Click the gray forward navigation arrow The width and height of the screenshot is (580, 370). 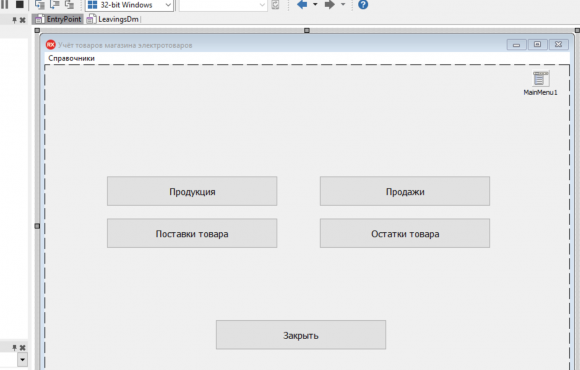329,4
